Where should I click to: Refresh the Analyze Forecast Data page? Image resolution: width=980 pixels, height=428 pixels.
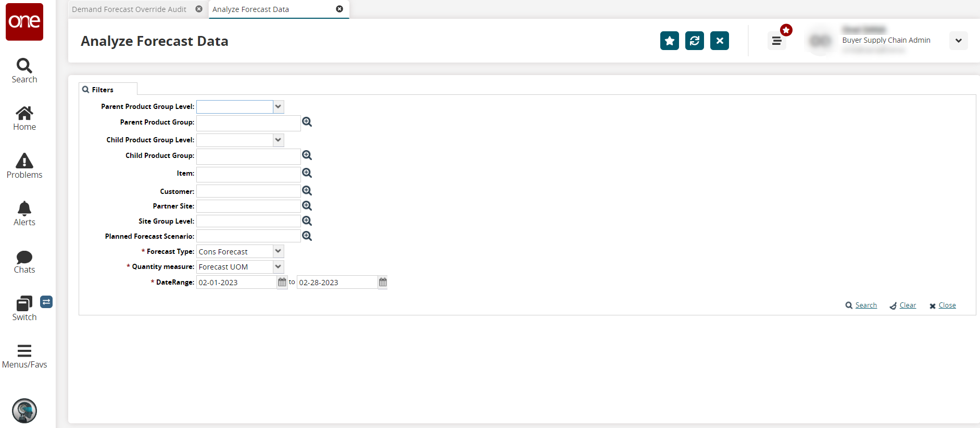point(695,41)
